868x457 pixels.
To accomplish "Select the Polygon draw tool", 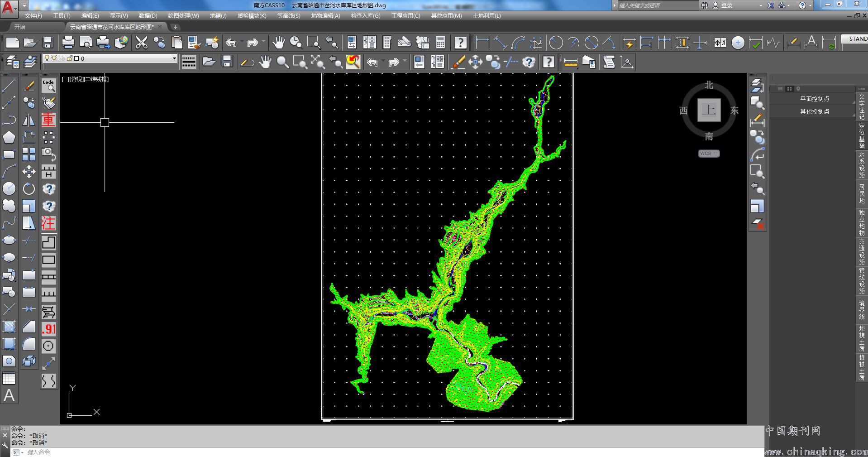I will 9,137.
